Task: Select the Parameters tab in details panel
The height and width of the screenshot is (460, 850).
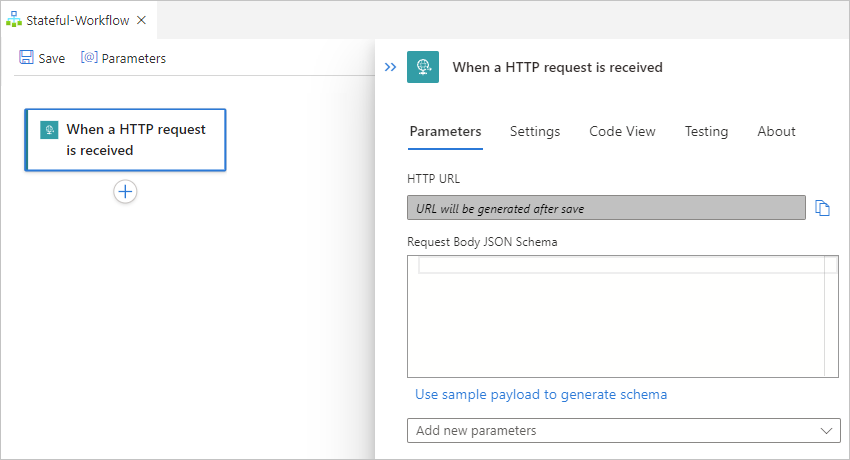Action: tap(445, 131)
